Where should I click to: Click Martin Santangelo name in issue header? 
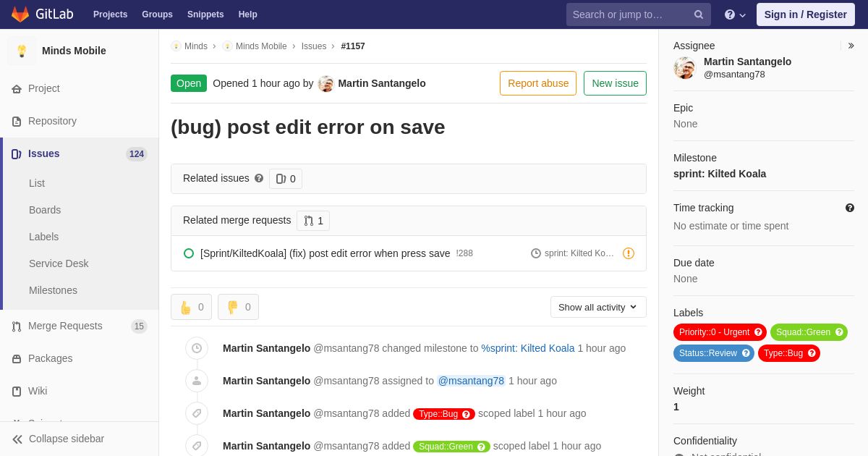(x=382, y=83)
